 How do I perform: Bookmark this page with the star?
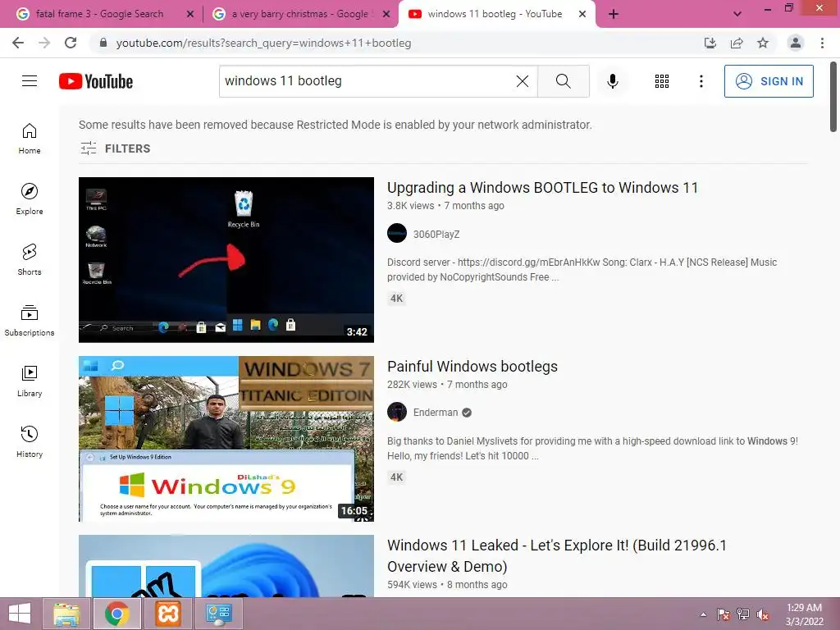coord(763,43)
